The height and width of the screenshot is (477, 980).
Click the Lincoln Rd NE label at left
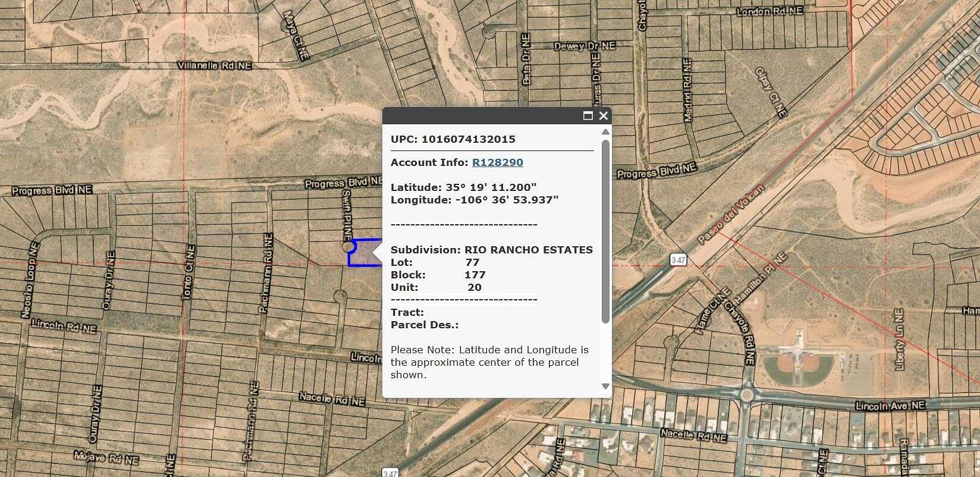click(x=64, y=326)
